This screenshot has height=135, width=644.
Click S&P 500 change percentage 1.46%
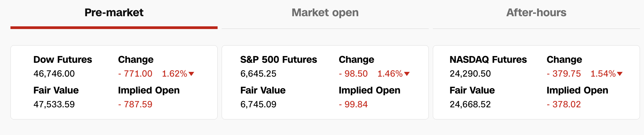(390, 74)
